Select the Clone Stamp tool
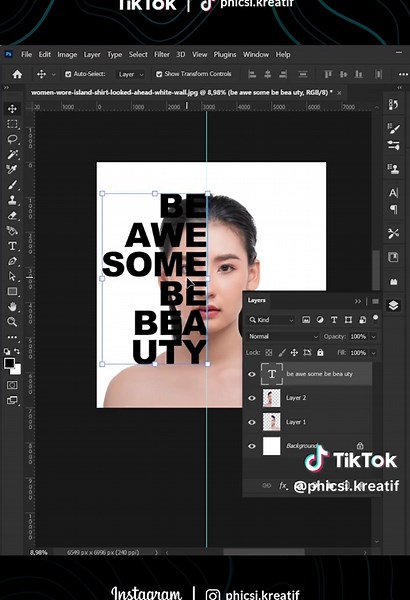This screenshot has width=410, height=600. point(12,200)
